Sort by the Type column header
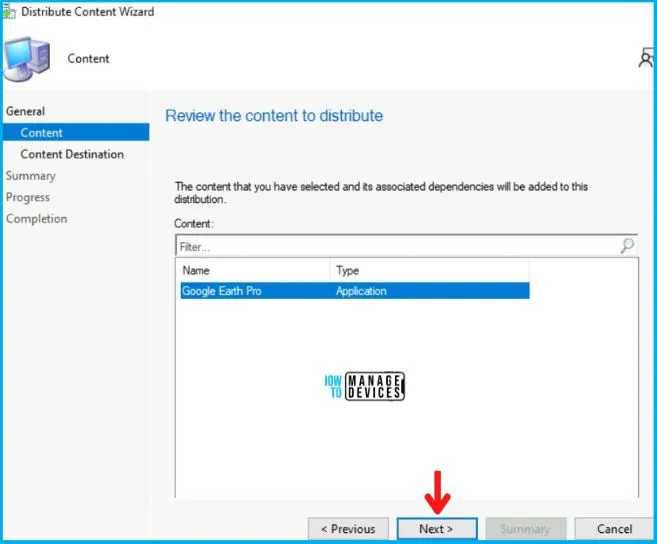Viewport: 657px width, 544px height. (430, 270)
